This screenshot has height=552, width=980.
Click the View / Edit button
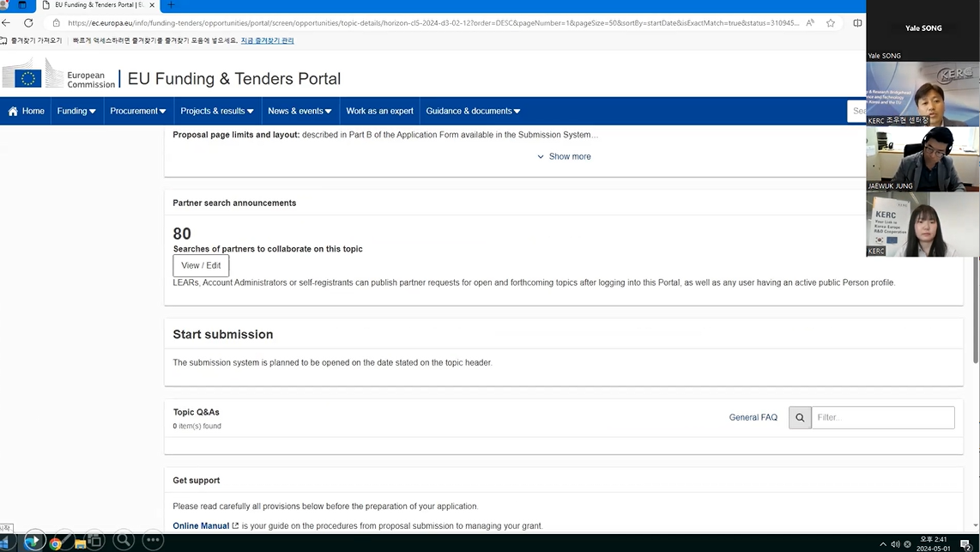point(202,265)
